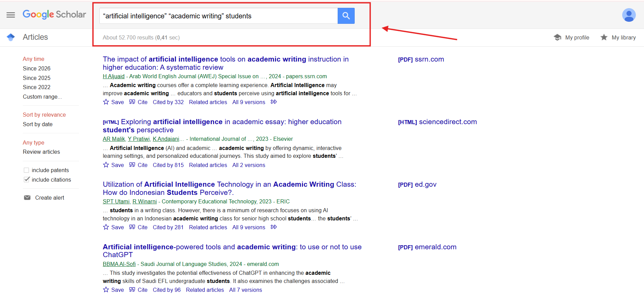Viewport: 644px width, 302px height.
Task: Open the [HTML] sciencedirect.com link
Action: pos(437,122)
